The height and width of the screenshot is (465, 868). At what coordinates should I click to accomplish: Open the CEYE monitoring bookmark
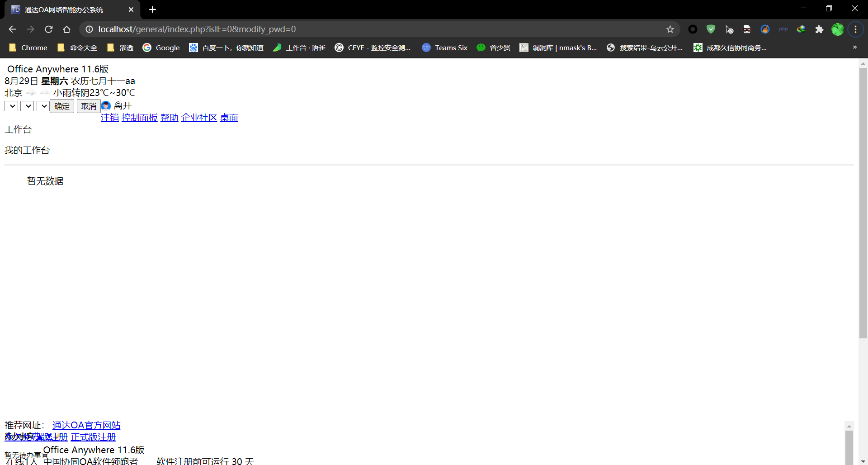click(373, 47)
